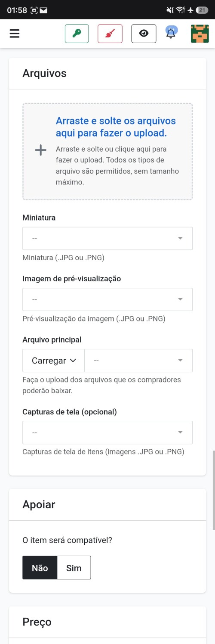Toggle the eye preview button

[x=144, y=34]
